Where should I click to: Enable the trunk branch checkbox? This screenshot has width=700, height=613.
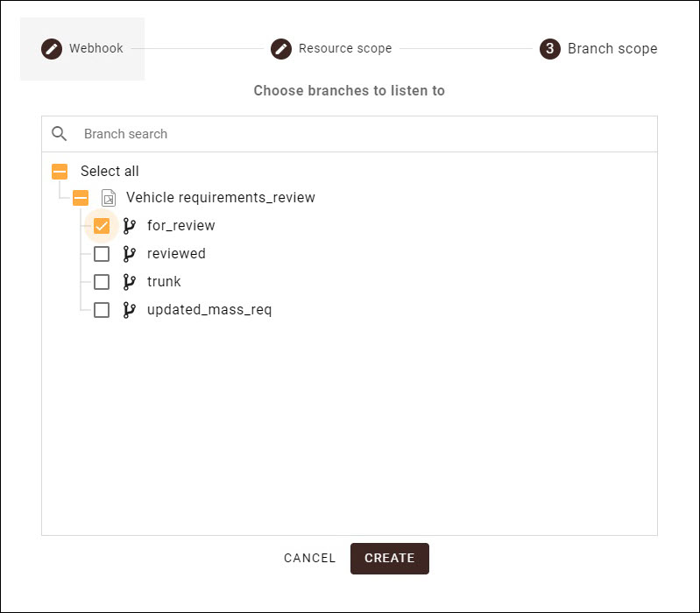102,282
